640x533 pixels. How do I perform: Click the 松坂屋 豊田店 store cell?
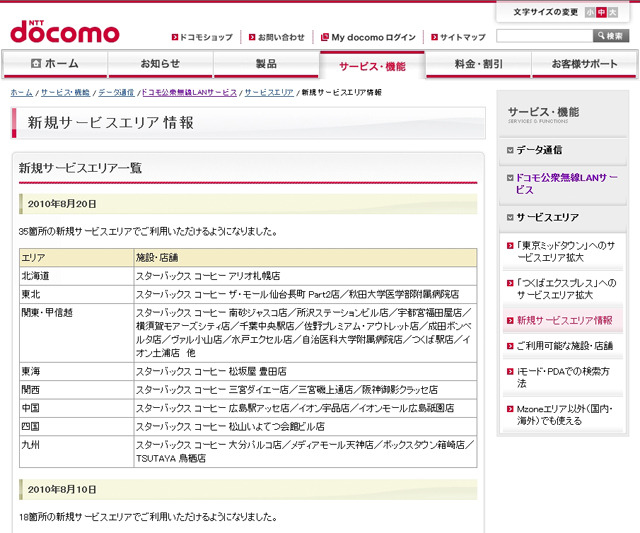(305, 371)
